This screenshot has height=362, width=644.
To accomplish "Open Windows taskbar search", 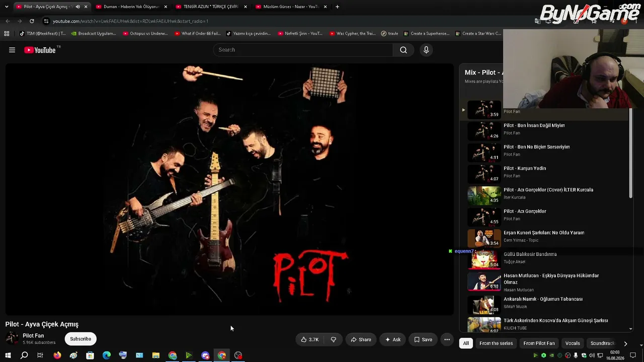I will coord(24,355).
